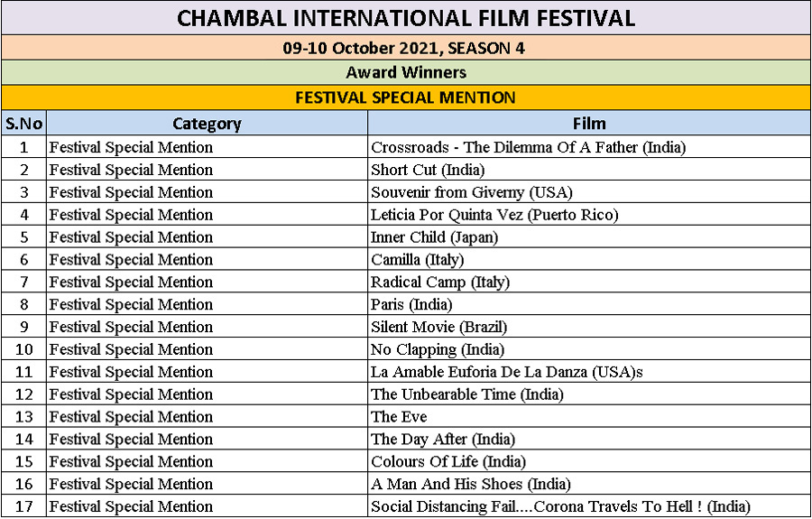Viewport: 812px width, 519px height.
Task: Select the Short Cut (India) cell
Action: 589,170
